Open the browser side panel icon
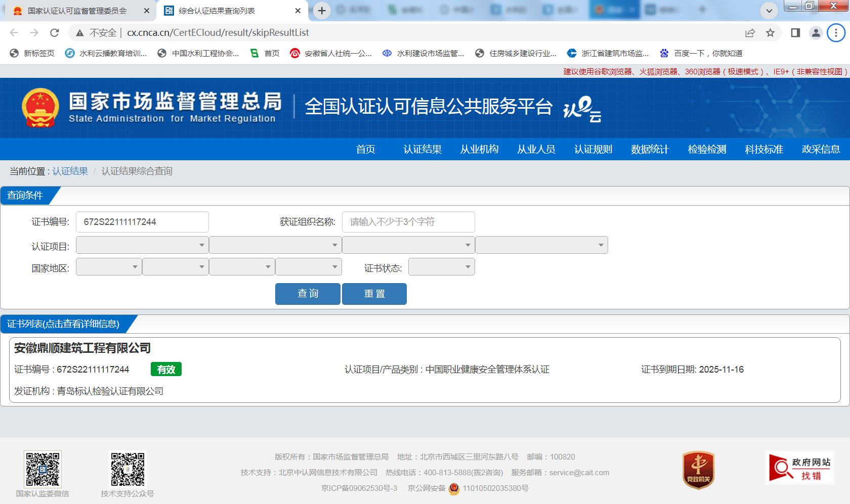Screen dimensions: 850x504 tap(795, 33)
